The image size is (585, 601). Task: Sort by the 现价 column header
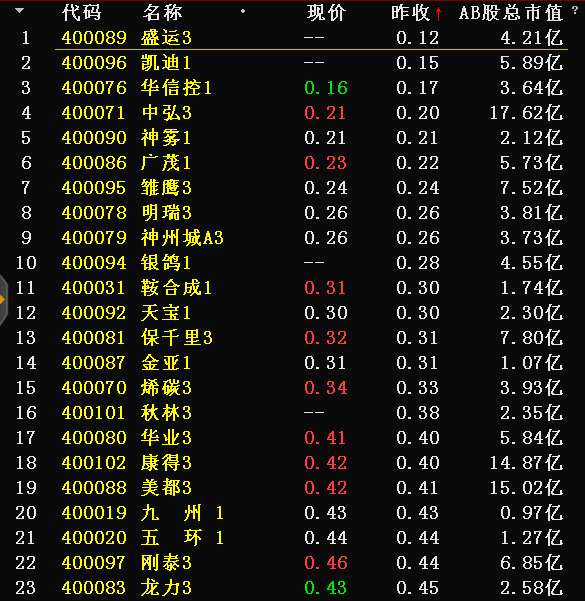326,13
